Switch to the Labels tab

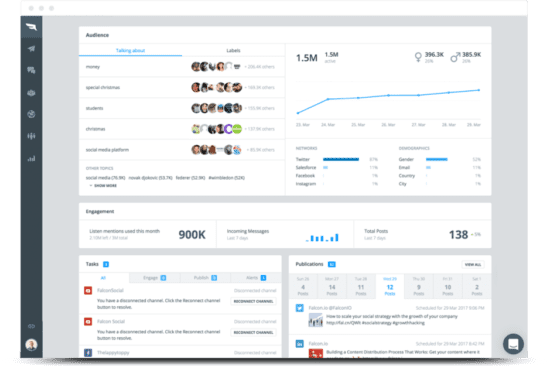pyautogui.click(x=233, y=51)
